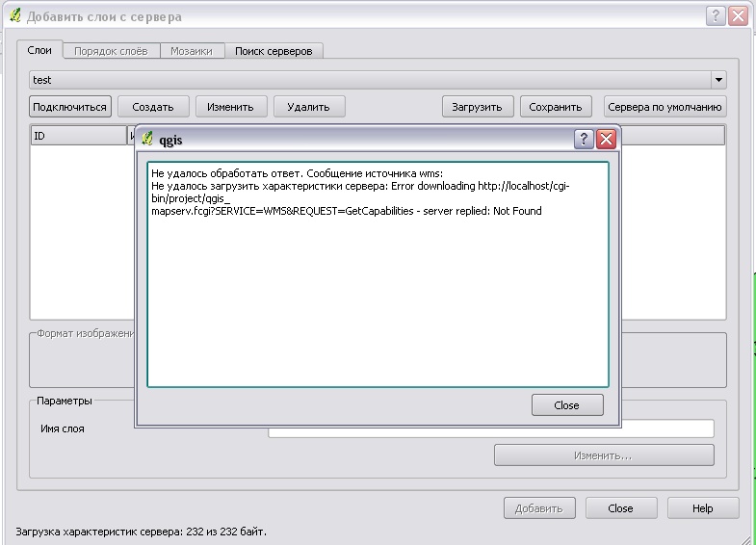This screenshot has height=545, width=756.
Task: Click the Изменить... button in Параметры
Action: pos(604,455)
